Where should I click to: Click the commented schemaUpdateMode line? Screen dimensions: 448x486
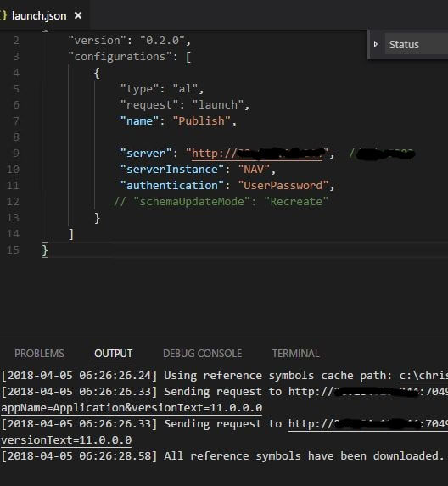pyautogui.click(x=221, y=202)
